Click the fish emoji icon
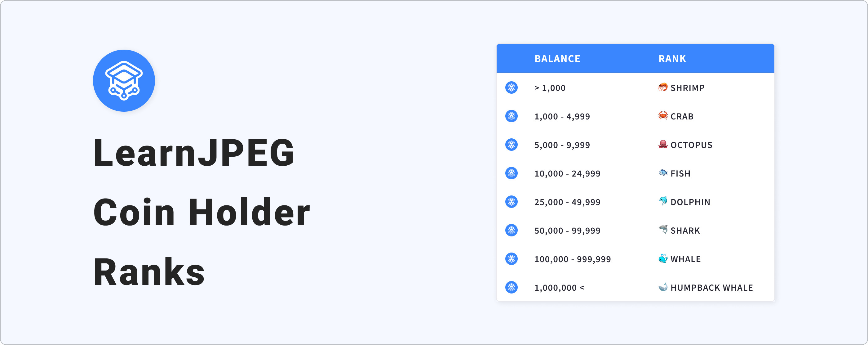Screen dimensions: 868x345 [x=663, y=173]
